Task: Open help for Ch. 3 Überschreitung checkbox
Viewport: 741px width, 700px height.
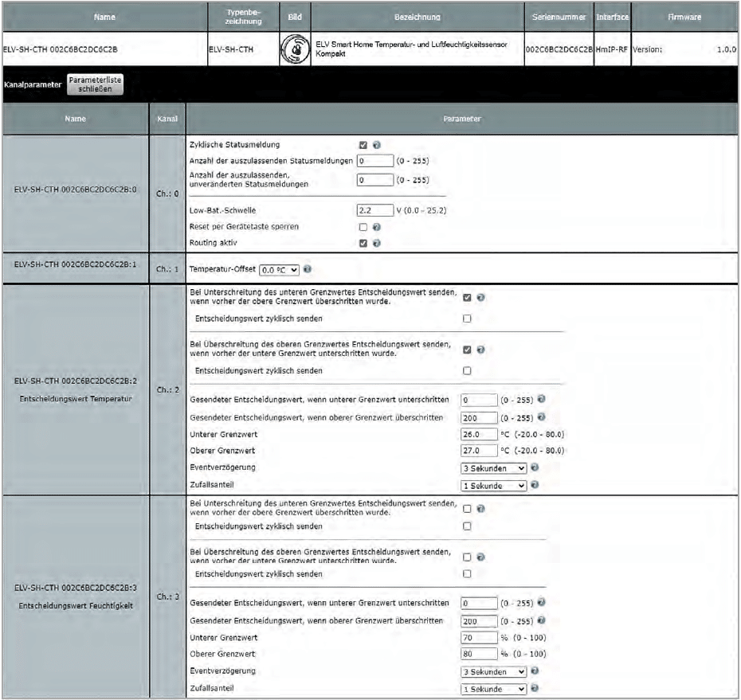Action: point(480,557)
